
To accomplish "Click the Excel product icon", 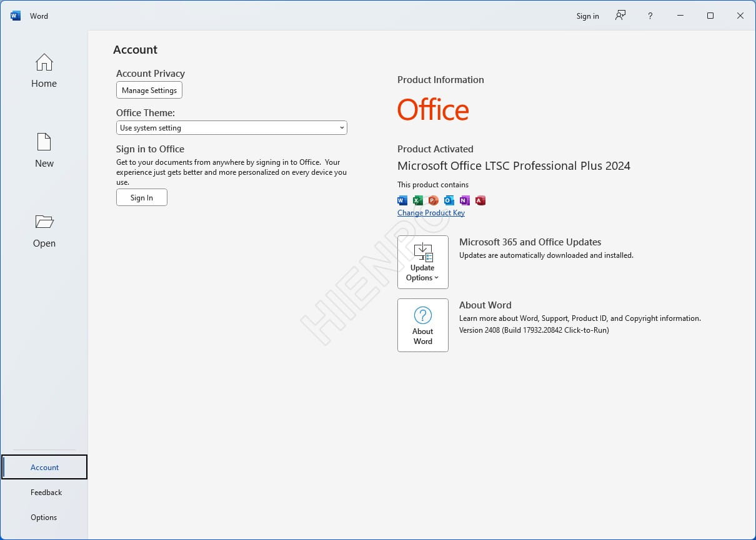I will 418,200.
